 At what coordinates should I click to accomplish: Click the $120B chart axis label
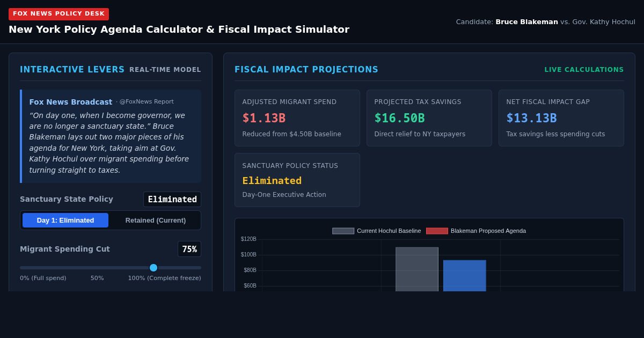point(248,239)
